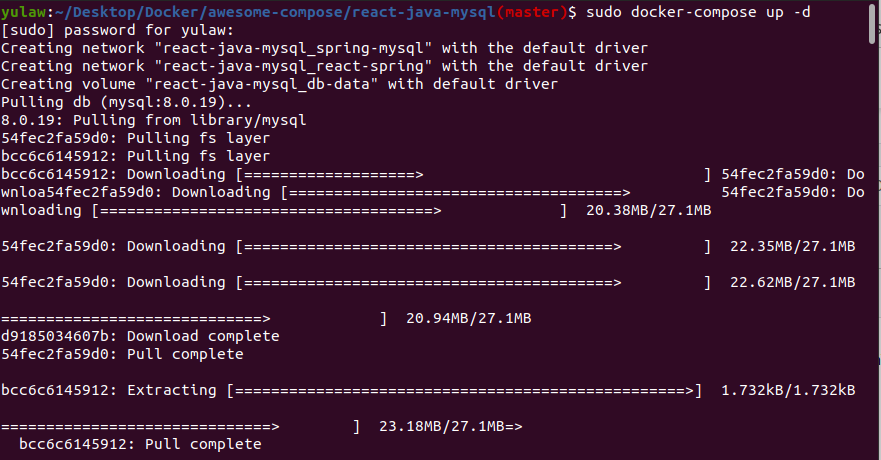Click the bcc6c6145912 Extracting progress bar
The height and width of the screenshot is (460, 881).
[x=464, y=390]
